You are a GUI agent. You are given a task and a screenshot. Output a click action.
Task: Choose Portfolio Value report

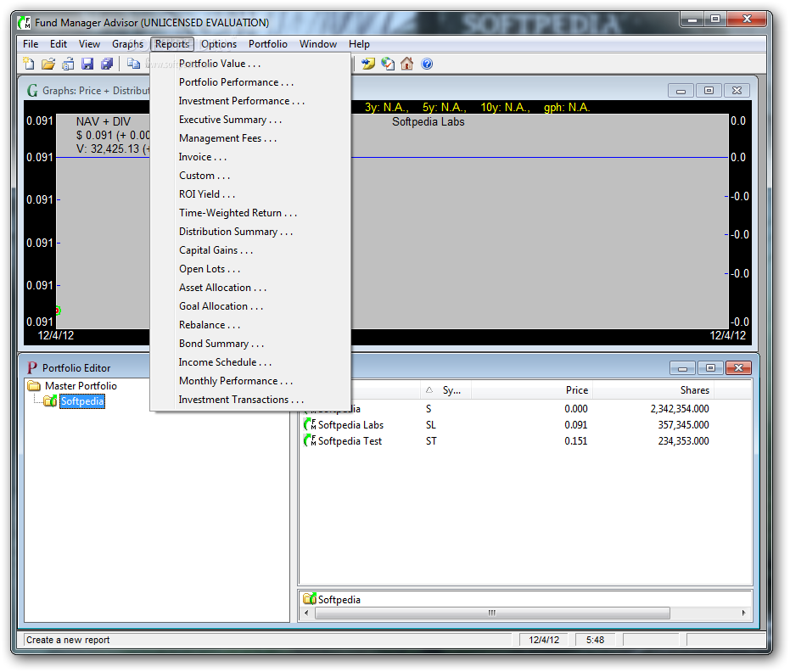click(249, 64)
